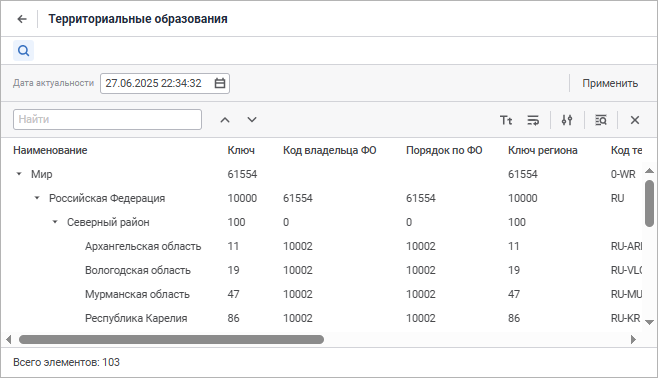The image size is (658, 378).
Task: Click the RU code cell
Action: click(x=617, y=198)
